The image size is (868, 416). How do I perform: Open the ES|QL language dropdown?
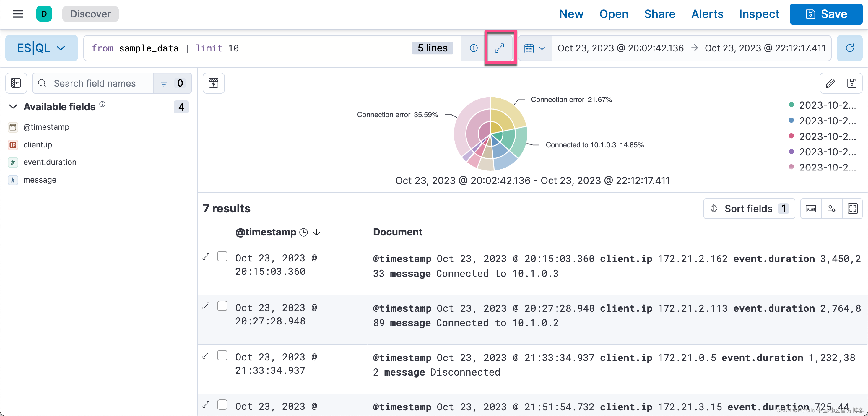tap(41, 48)
